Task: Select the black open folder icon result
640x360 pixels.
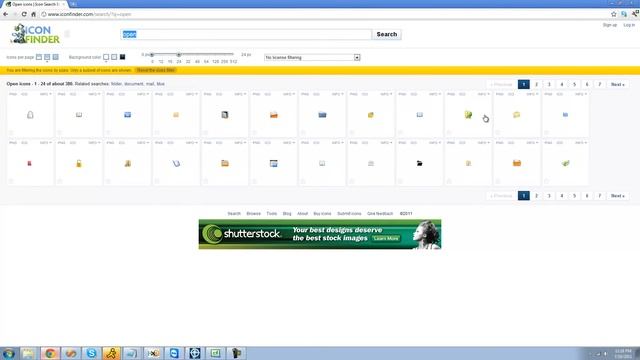Action: (x=420, y=163)
